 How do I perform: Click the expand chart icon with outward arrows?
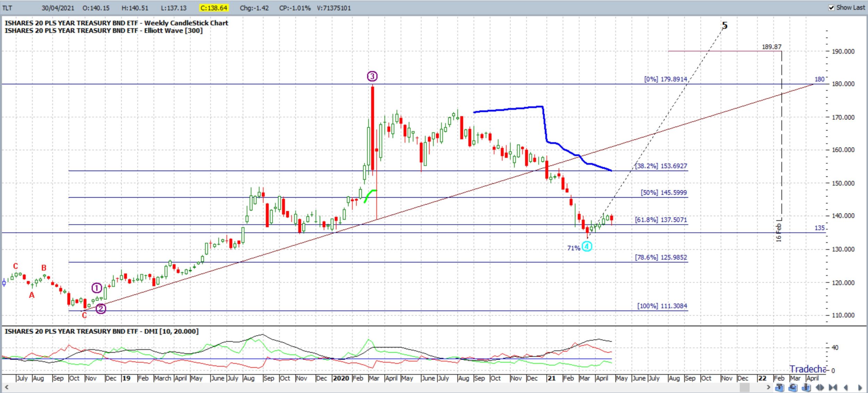(820, 387)
